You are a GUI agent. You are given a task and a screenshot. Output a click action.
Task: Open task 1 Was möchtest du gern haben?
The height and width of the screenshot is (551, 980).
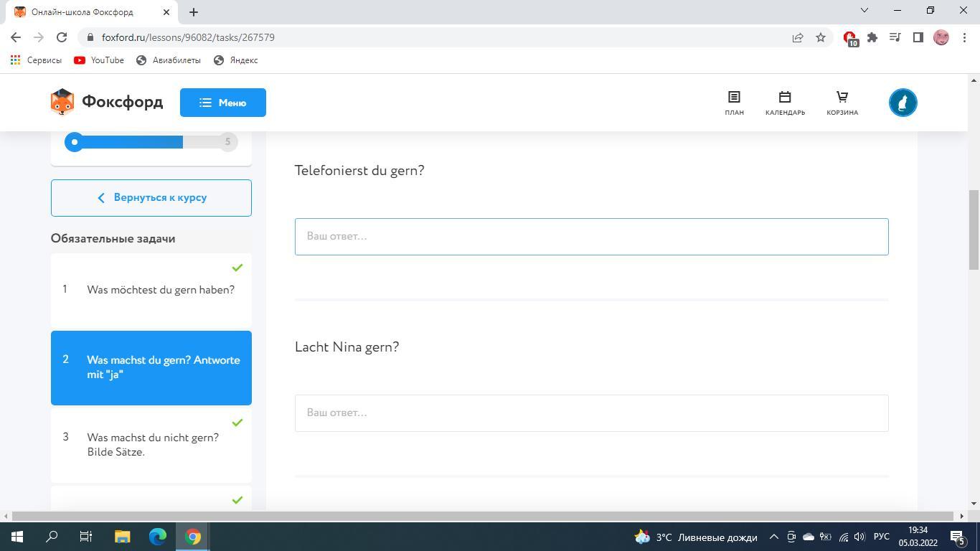(151, 289)
